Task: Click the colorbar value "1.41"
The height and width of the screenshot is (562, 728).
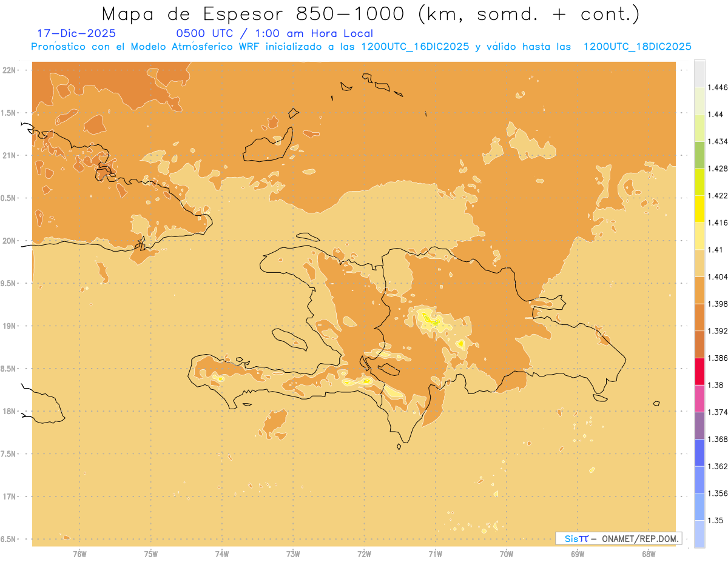Action: coord(715,249)
